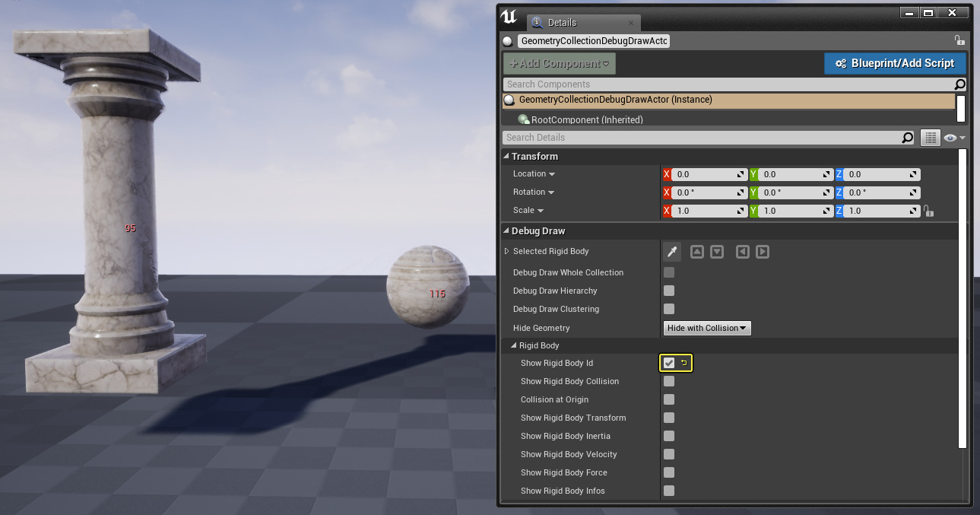Click the Search Details magnifier icon
980x515 pixels.
pos(908,137)
